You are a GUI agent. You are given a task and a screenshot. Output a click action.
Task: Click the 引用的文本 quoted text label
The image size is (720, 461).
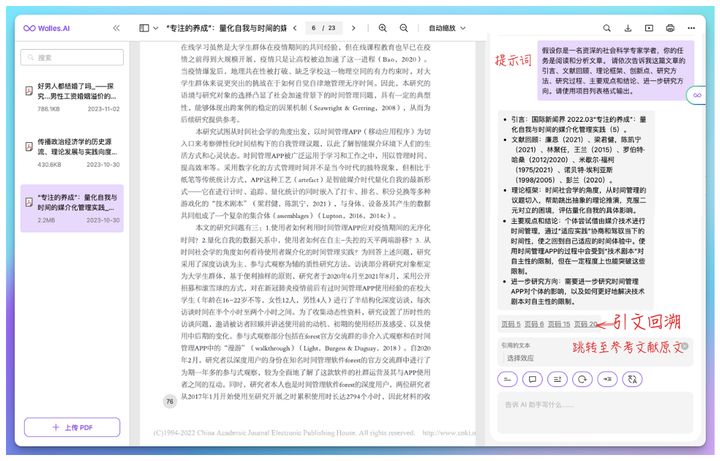tap(515, 345)
